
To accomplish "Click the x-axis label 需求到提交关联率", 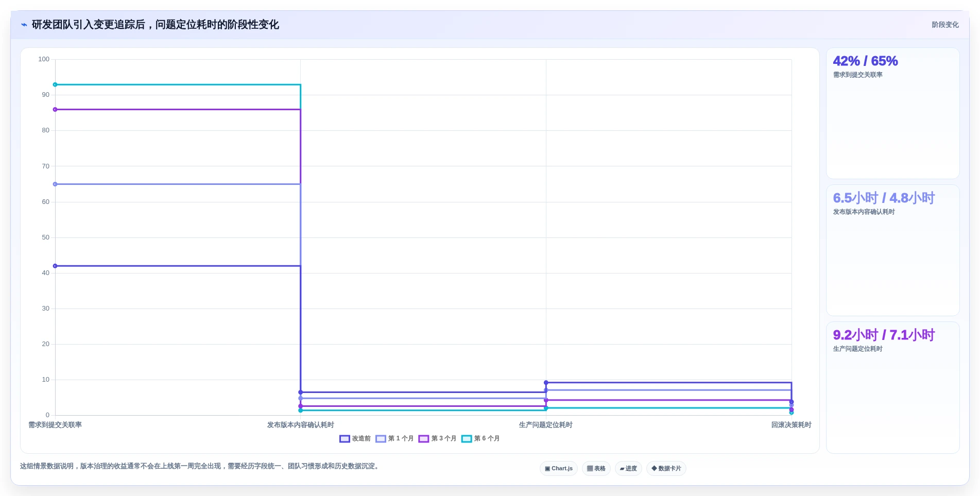I will [x=55, y=425].
